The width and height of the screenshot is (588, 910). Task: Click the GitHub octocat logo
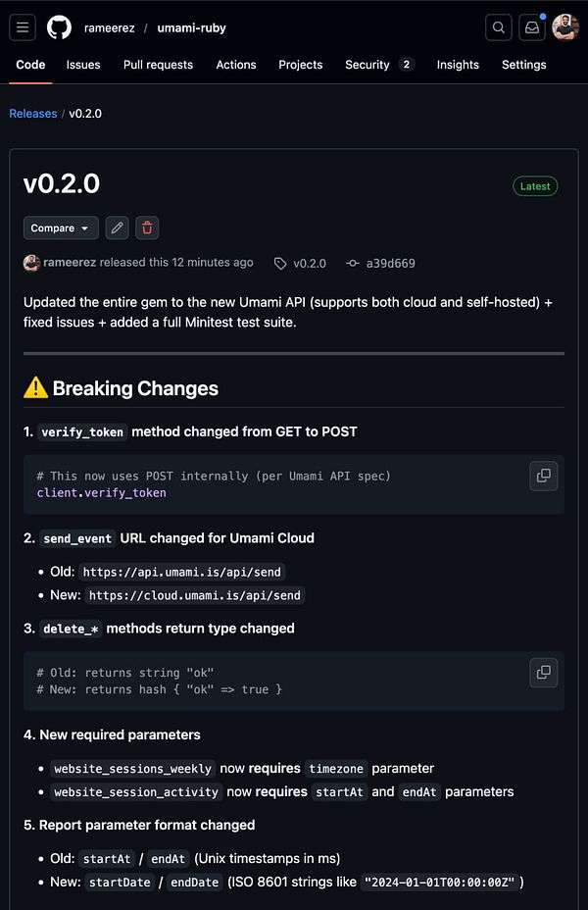tap(59, 27)
